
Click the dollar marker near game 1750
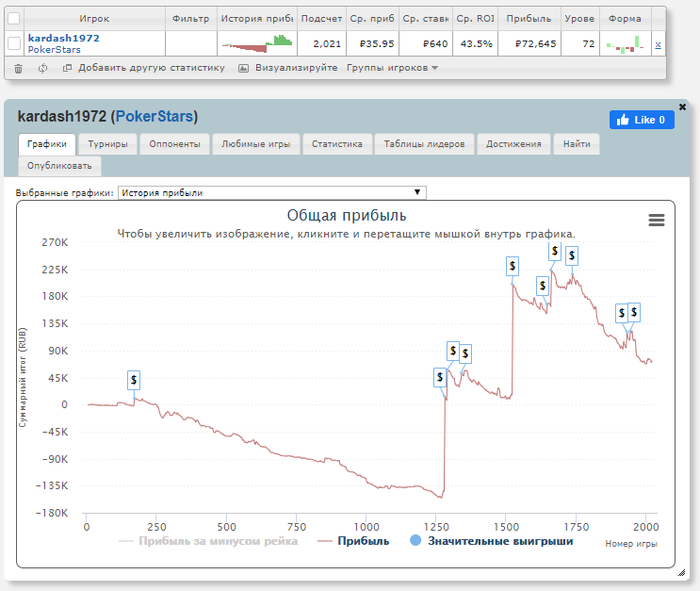pyautogui.click(x=572, y=256)
